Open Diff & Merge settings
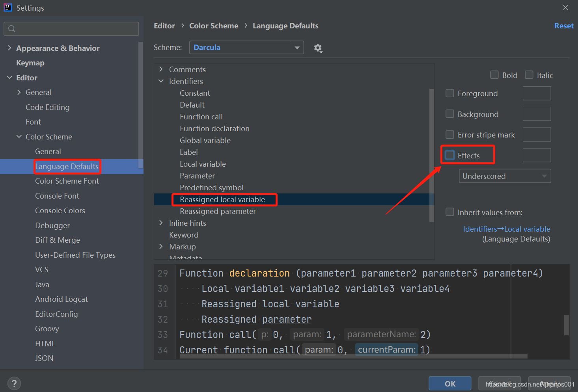 pos(58,240)
